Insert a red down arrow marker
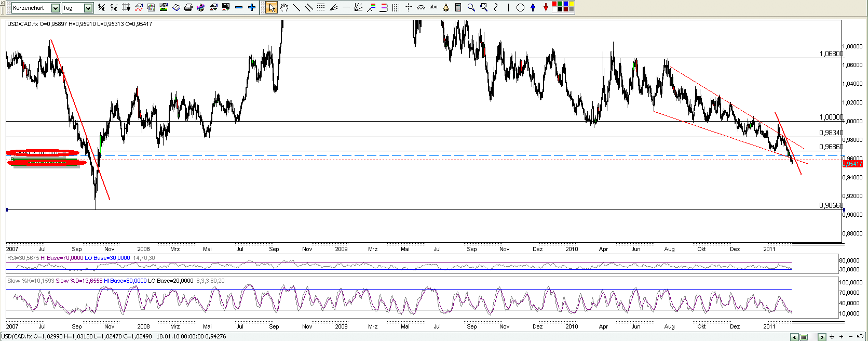This screenshot has height=341, width=868. coord(546,7)
